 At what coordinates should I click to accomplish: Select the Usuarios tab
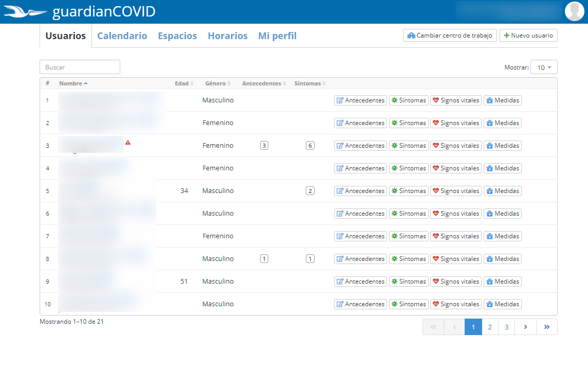(x=66, y=36)
